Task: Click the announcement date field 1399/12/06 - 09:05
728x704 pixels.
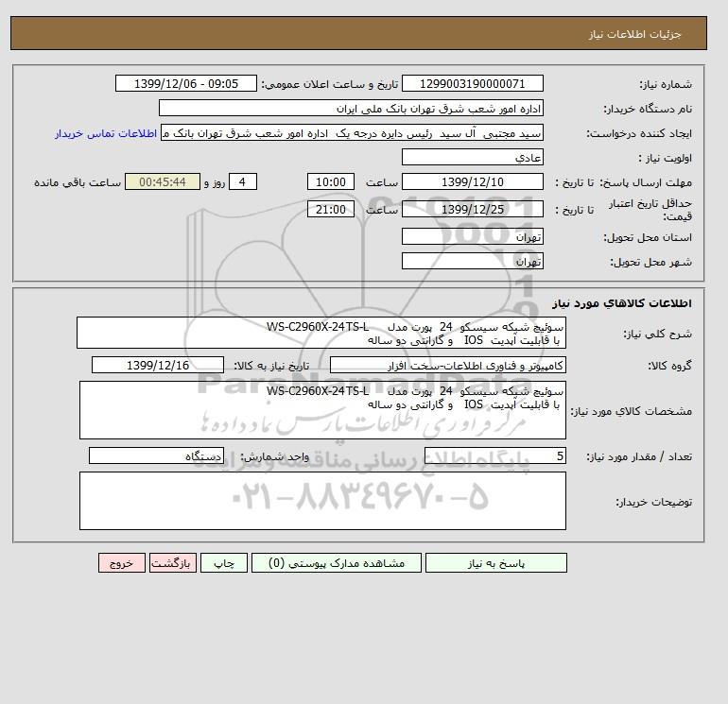Action: [x=185, y=83]
